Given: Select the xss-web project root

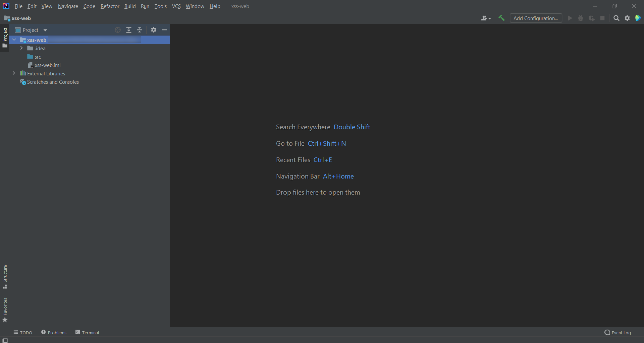Looking at the screenshot, I should coord(89,40).
